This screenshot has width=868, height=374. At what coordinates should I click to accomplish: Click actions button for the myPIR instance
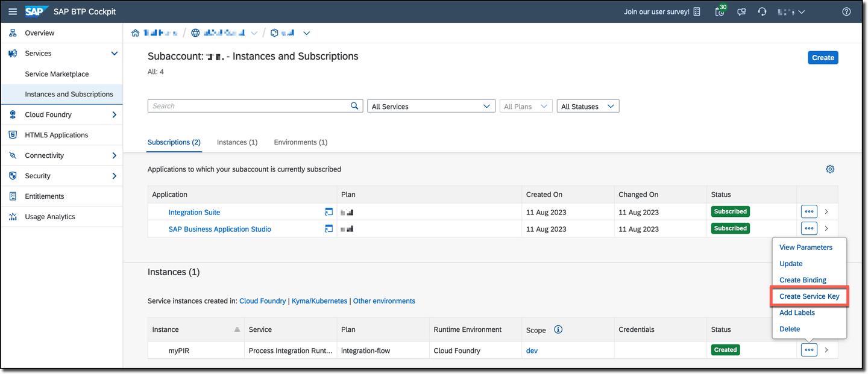809,350
